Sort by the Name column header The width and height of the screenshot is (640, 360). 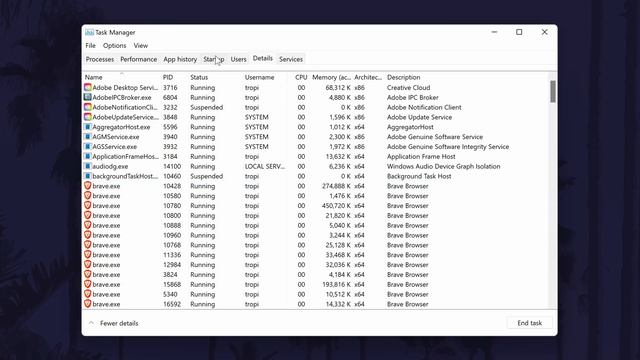(93, 77)
